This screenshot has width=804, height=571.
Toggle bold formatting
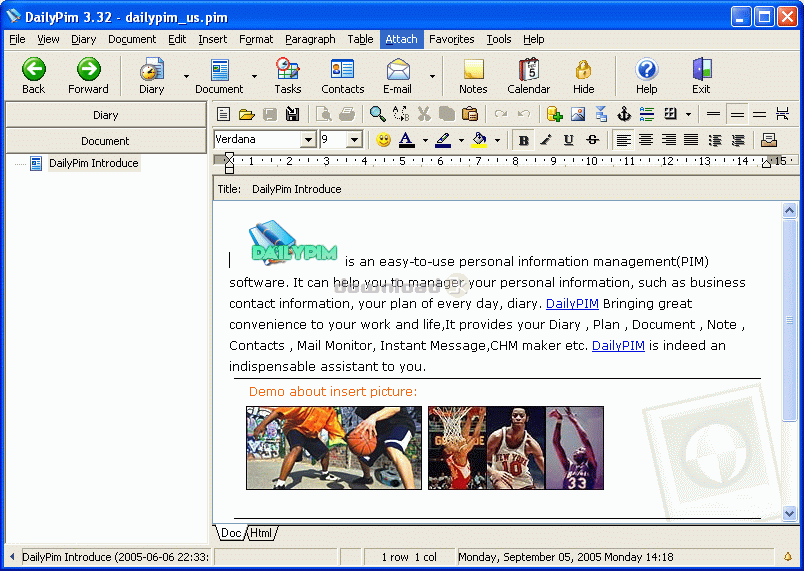(524, 139)
